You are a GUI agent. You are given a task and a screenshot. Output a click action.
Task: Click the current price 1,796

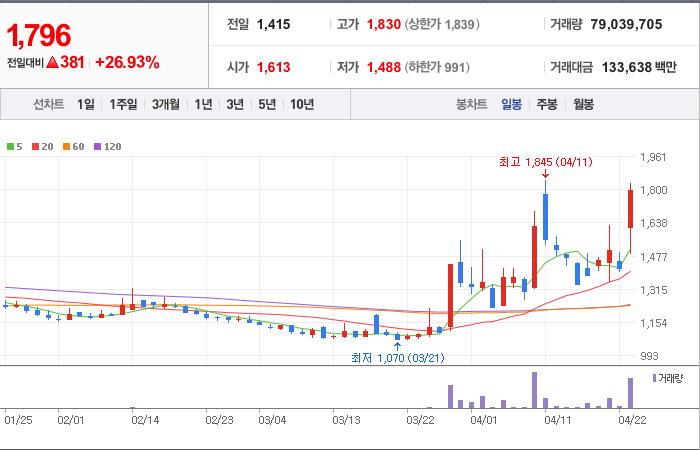coord(38,36)
